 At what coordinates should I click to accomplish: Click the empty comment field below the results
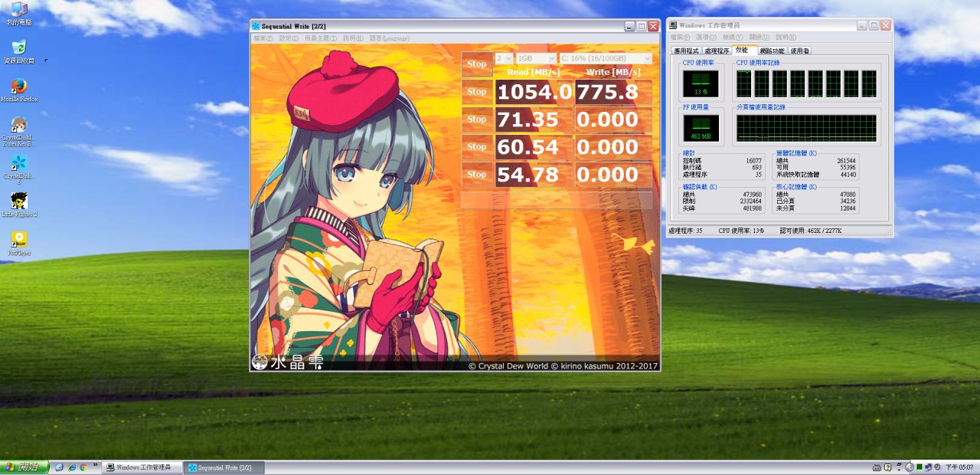point(557,200)
